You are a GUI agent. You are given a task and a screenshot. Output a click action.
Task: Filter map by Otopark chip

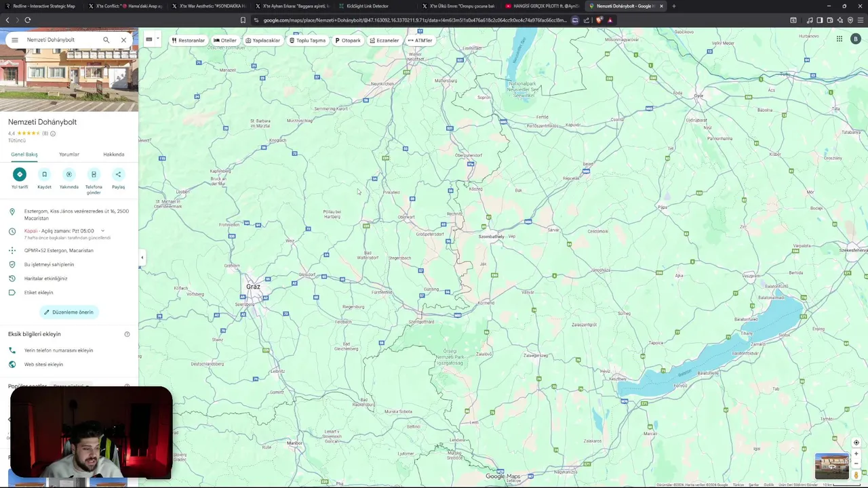[x=348, y=41]
